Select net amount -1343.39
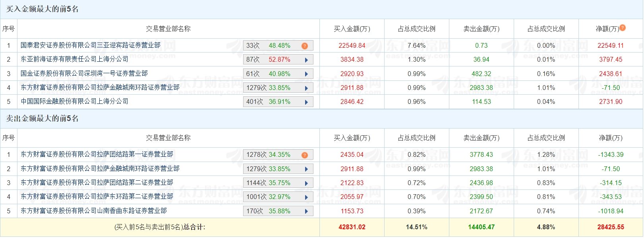The width and height of the screenshot is (644, 238). click(x=611, y=154)
